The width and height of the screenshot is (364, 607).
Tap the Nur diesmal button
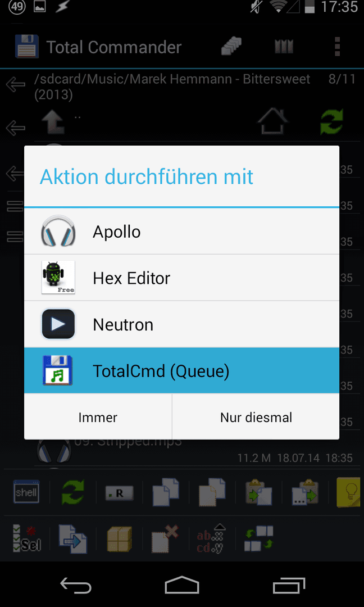click(x=256, y=417)
